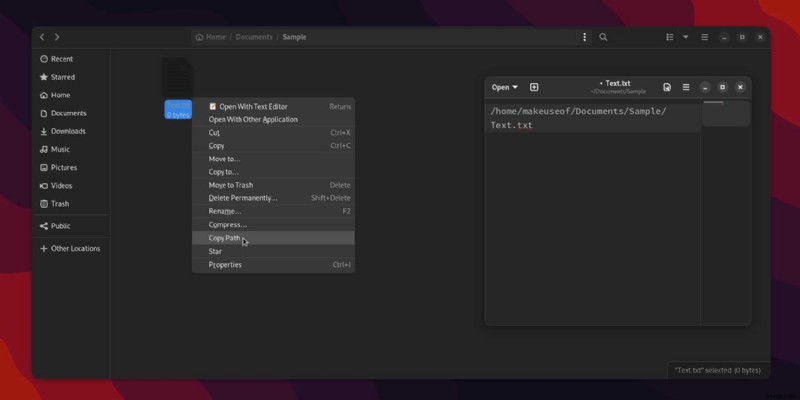Screen dimensions: 800x400
Task: Expand the Open dropdown arrow in Text Editor
Action: pyautogui.click(x=515, y=87)
